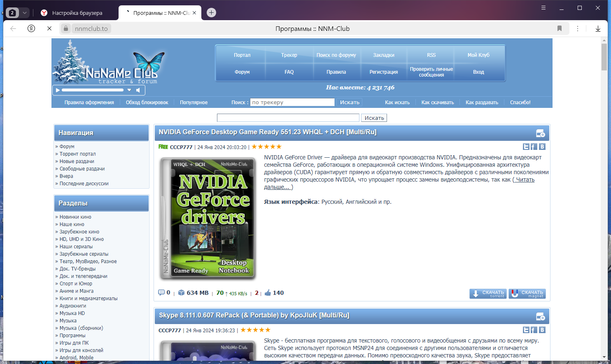
Task: Open Программы section in sidebar
Action: pyautogui.click(x=72, y=336)
